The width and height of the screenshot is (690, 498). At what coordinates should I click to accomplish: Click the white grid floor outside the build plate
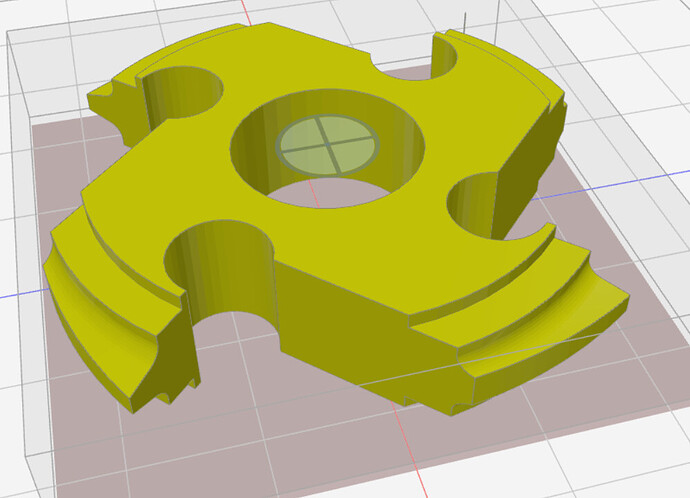[x=620, y=440]
